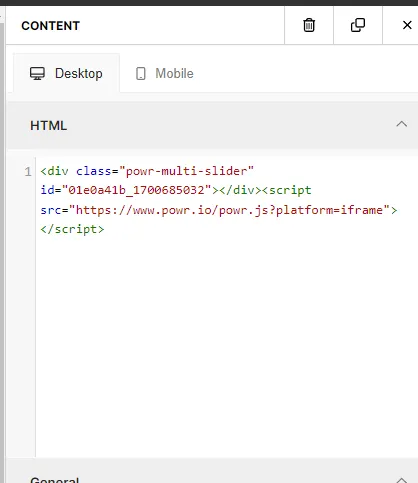The height and width of the screenshot is (483, 418).
Task: Close the CONTENT panel
Action: point(407,25)
